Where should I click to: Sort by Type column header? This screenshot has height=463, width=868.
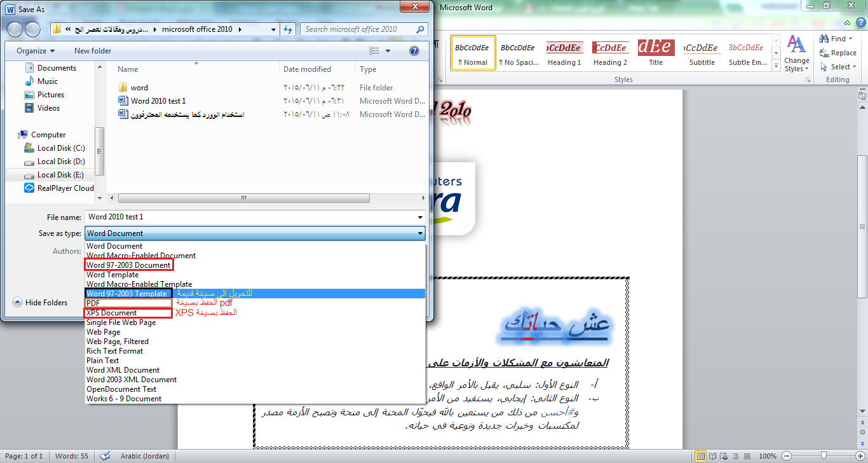pyautogui.click(x=368, y=69)
